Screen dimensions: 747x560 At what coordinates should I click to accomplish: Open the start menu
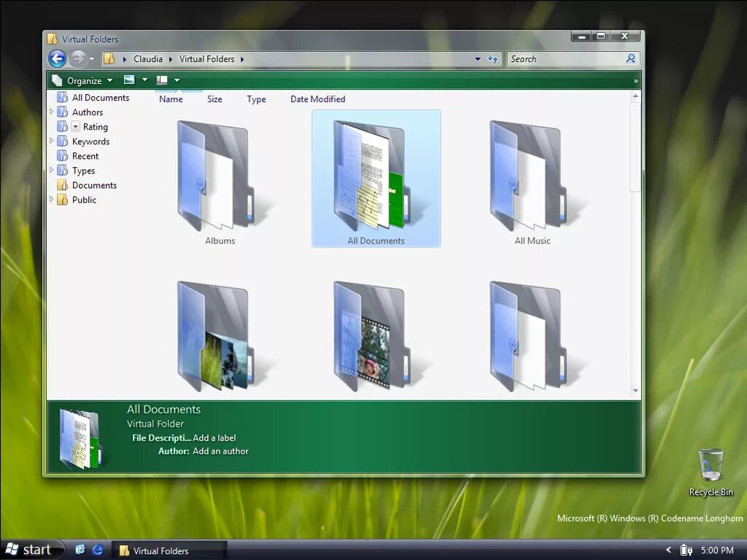31,550
